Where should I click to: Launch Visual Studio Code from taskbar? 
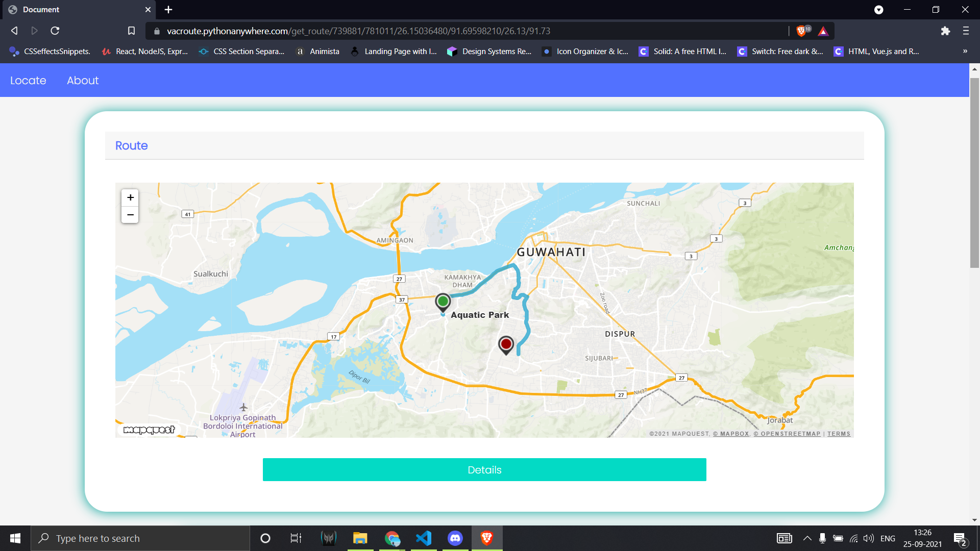tap(424, 538)
